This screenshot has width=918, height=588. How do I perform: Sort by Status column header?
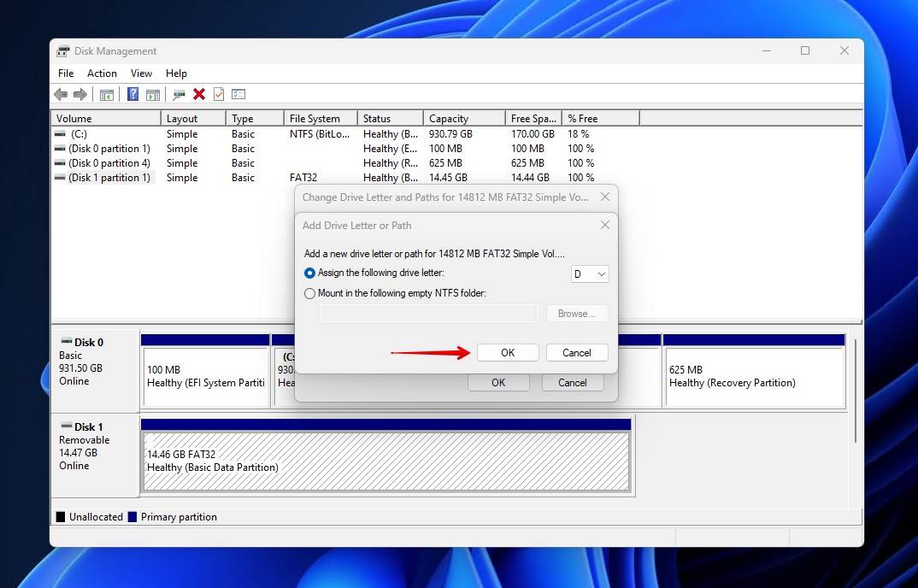point(391,118)
